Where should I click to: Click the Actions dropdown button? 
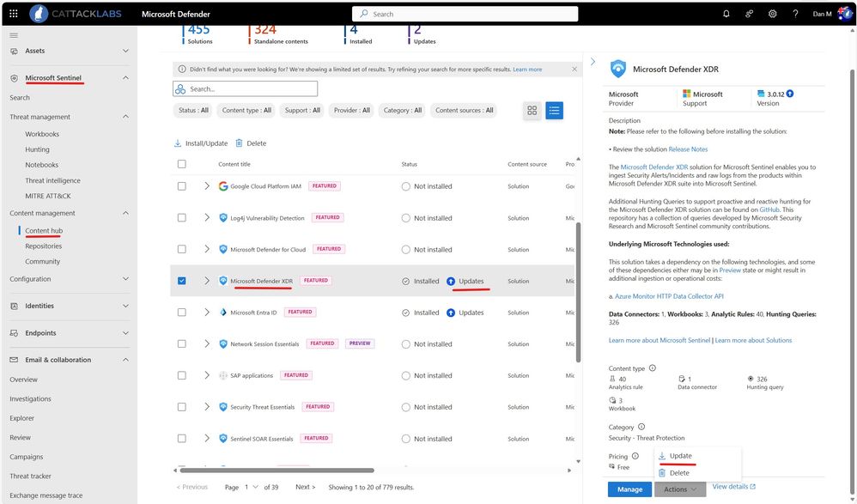(680, 489)
